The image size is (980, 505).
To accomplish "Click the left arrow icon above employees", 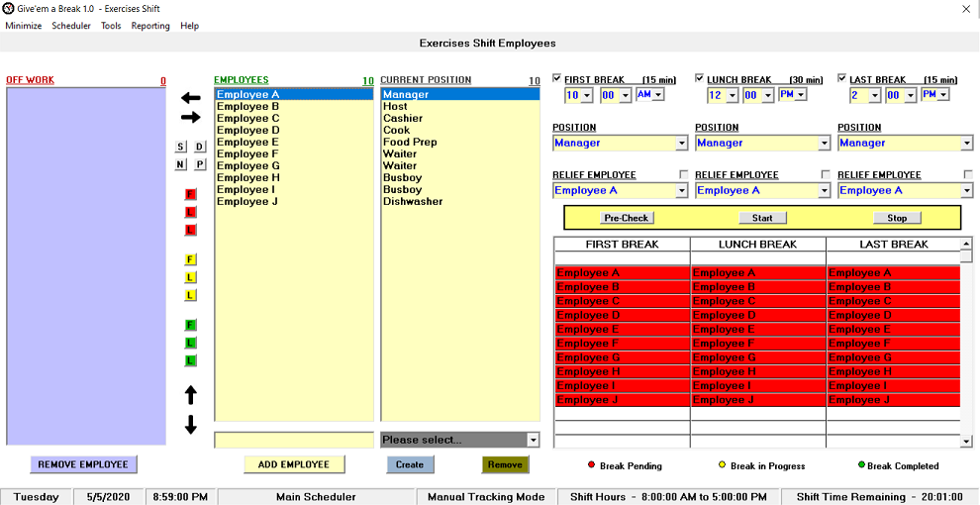I will pos(191,98).
